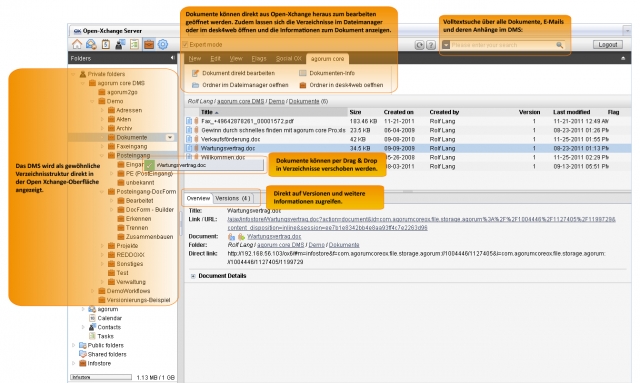This screenshot has width=640, height=383.
Task: Click the search input field
Action: point(502,45)
